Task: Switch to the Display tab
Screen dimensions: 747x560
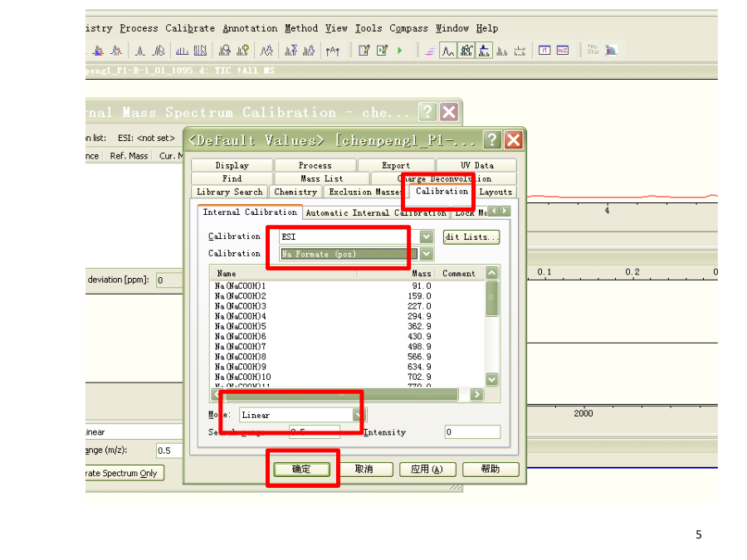Action: tap(232, 165)
